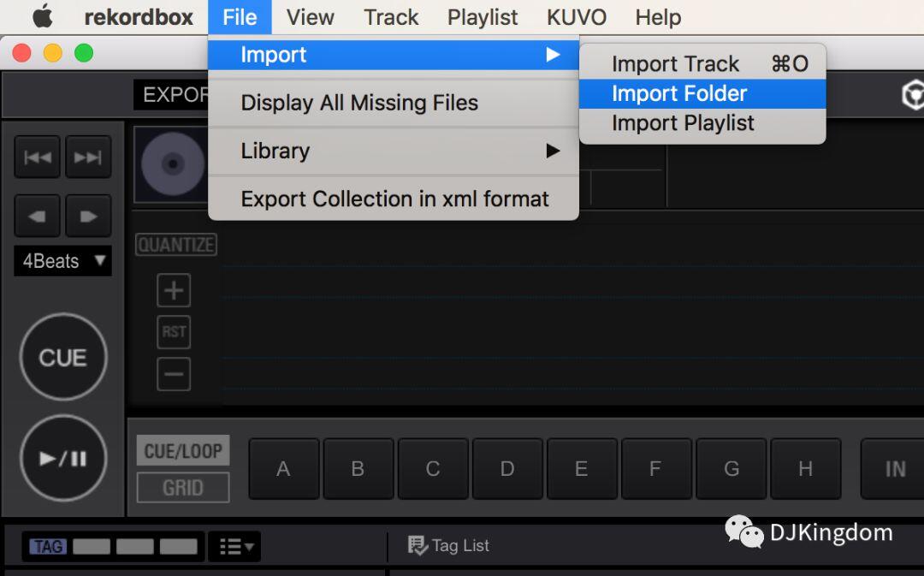Viewport: 924px width, 576px height.
Task: Skip to next track button
Action: [88, 157]
